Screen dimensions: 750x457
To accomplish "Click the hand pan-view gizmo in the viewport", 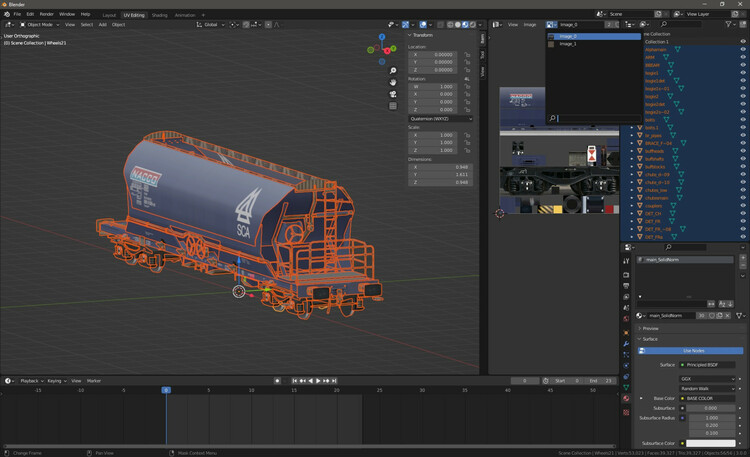I will click(x=393, y=82).
